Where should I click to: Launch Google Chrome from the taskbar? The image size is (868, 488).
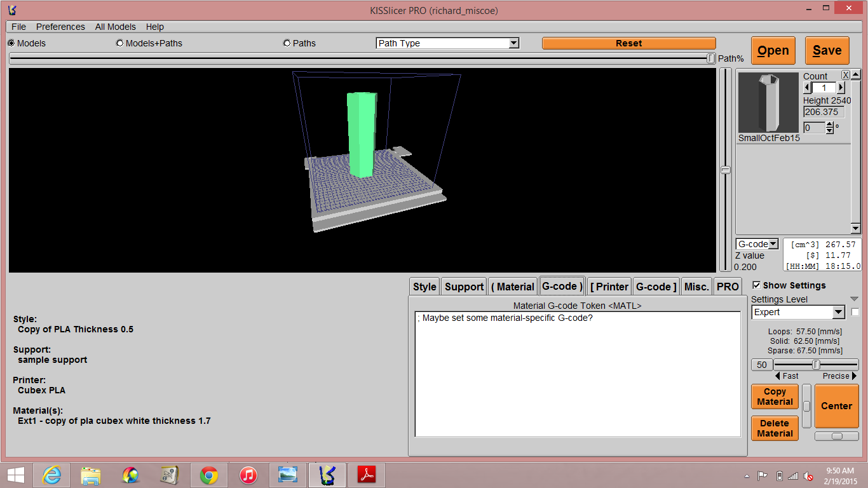209,475
